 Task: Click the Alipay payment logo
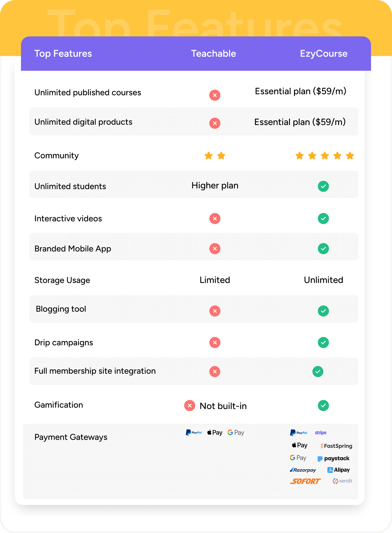click(338, 470)
